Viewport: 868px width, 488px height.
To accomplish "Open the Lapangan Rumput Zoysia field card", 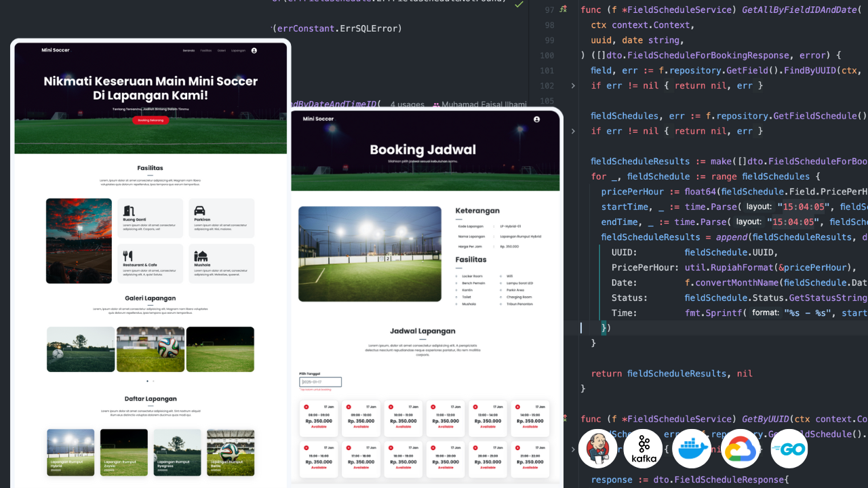I will (x=124, y=452).
